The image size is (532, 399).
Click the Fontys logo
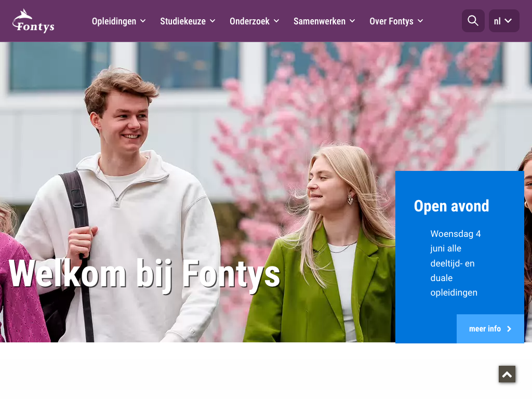pyautogui.click(x=33, y=21)
